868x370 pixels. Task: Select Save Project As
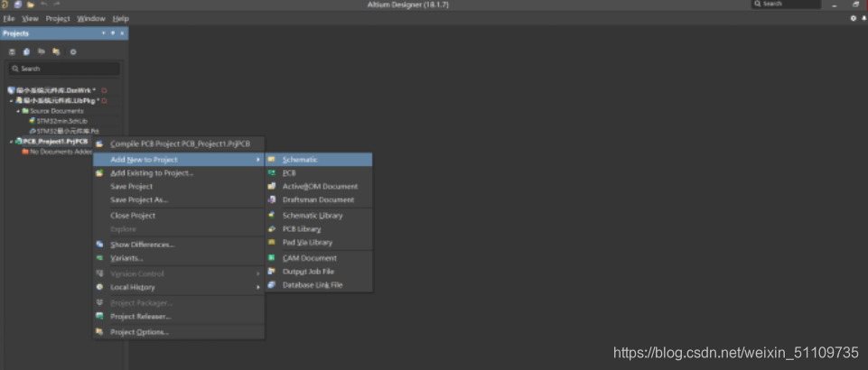pos(178,199)
